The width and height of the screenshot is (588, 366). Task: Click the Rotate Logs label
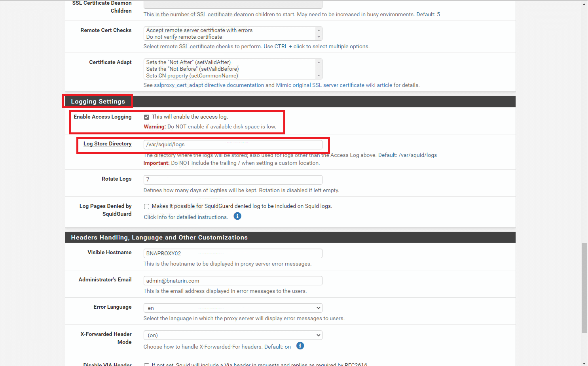pyautogui.click(x=116, y=179)
